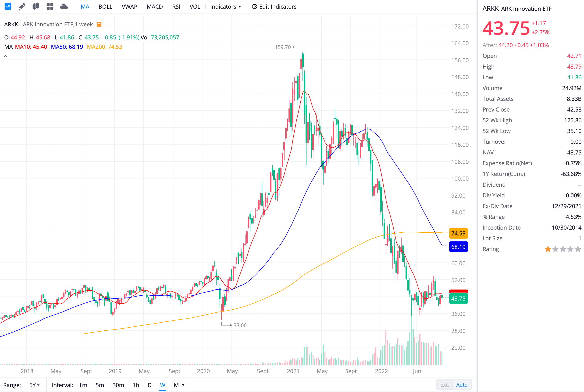This screenshot has width=584, height=392.
Task: Click the large 43.75 last price
Action: click(x=506, y=28)
